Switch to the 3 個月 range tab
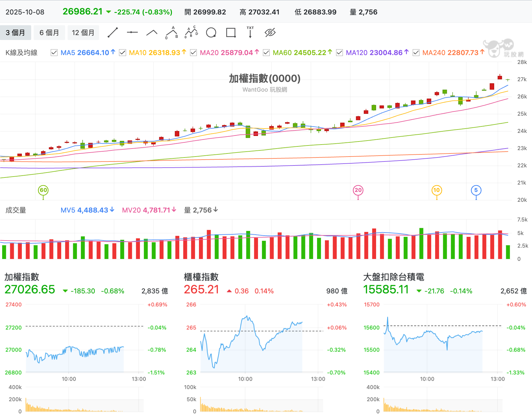 pyautogui.click(x=15, y=33)
